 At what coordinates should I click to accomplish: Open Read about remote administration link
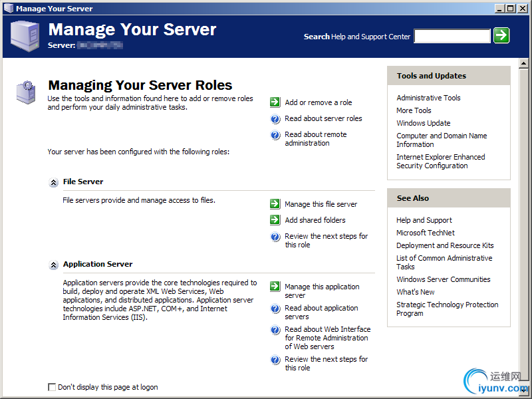[315, 138]
